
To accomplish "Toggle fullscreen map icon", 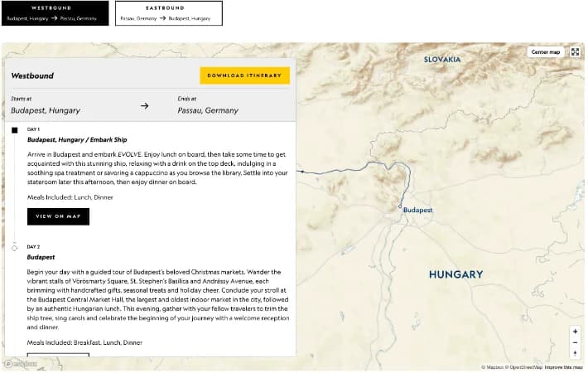I will (x=575, y=52).
